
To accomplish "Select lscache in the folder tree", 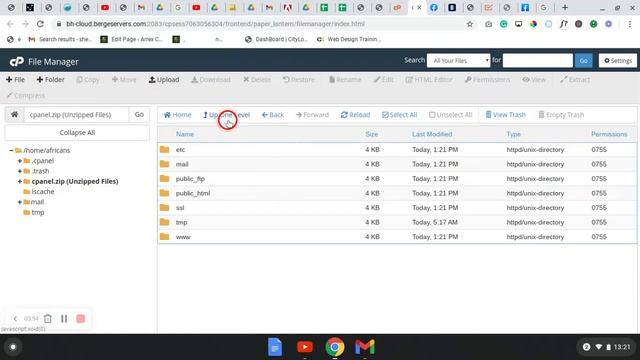I will [42, 191].
